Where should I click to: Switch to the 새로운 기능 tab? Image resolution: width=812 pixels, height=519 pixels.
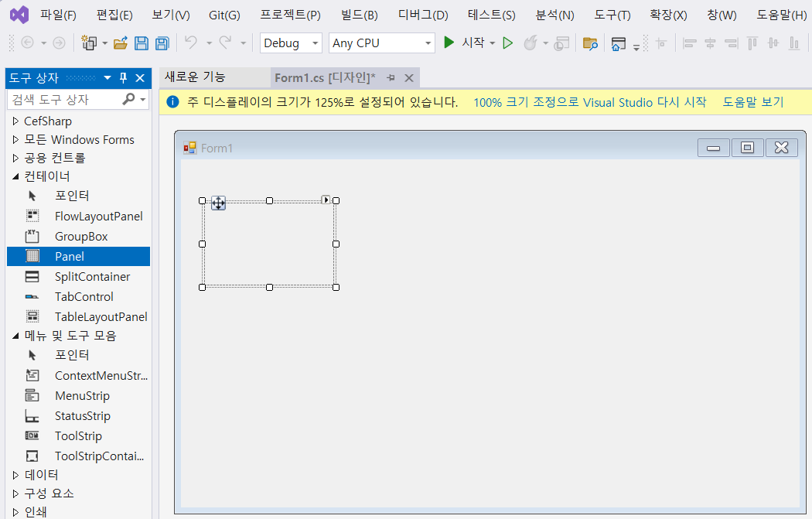pyautogui.click(x=195, y=77)
